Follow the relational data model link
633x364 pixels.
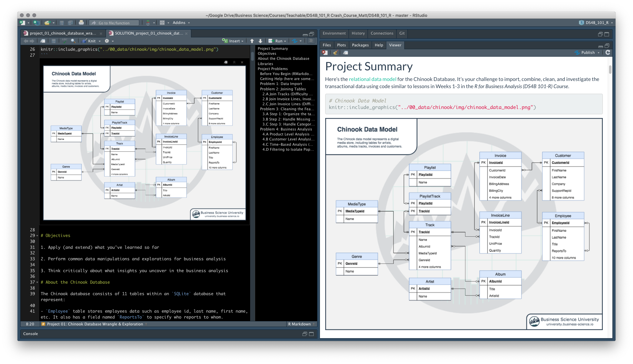[373, 79]
